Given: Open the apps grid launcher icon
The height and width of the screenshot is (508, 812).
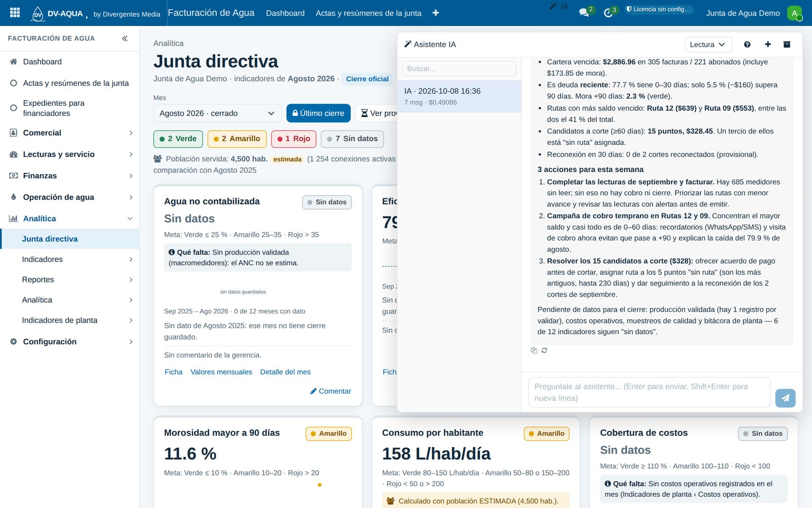Looking at the screenshot, I should point(15,13).
